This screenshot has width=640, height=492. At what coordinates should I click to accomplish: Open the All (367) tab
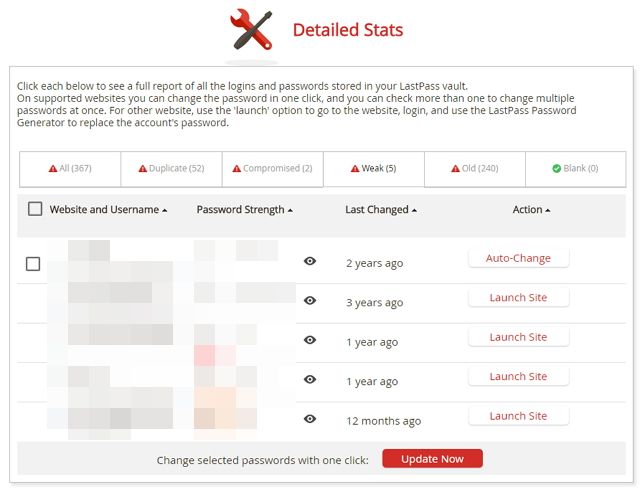(x=70, y=169)
